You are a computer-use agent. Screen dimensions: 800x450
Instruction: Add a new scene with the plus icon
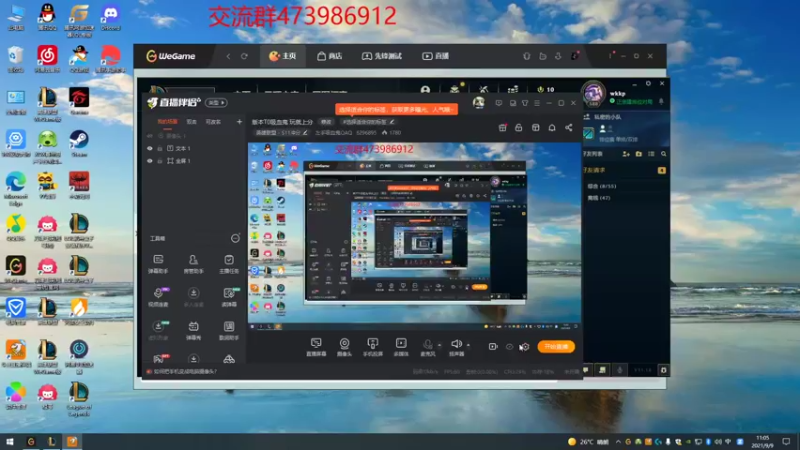pos(239,122)
